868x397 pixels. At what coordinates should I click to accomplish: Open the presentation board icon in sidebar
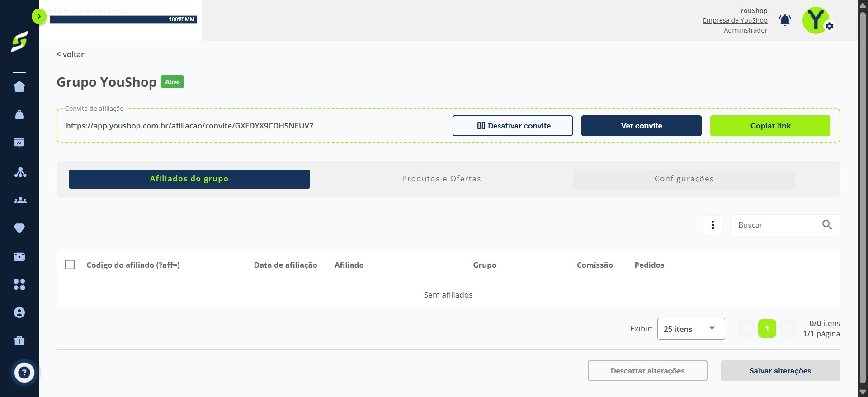[x=19, y=143]
